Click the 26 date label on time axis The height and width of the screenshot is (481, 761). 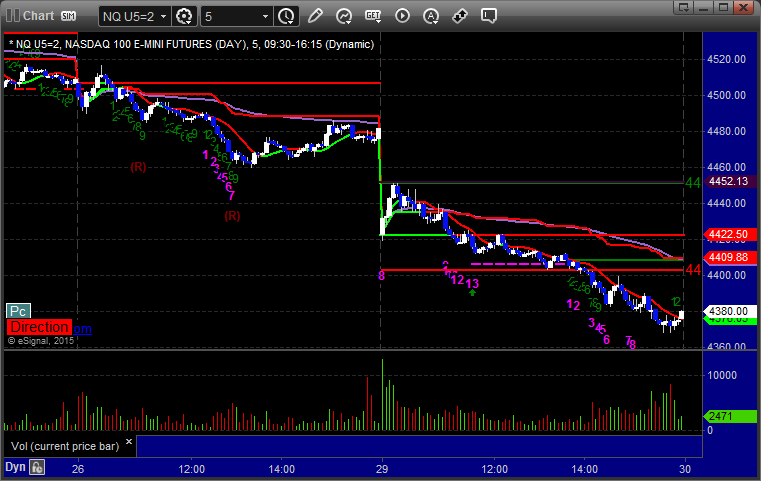tap(78, 469)
